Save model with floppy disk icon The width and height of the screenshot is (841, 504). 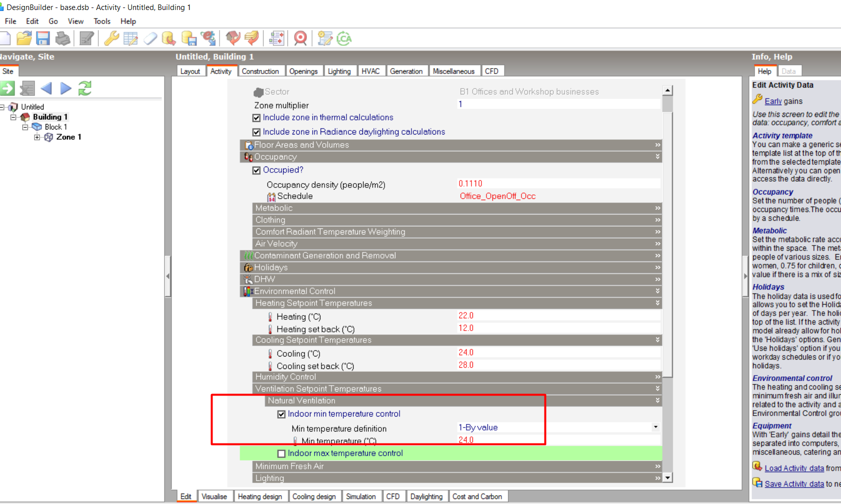pos(43,38)
